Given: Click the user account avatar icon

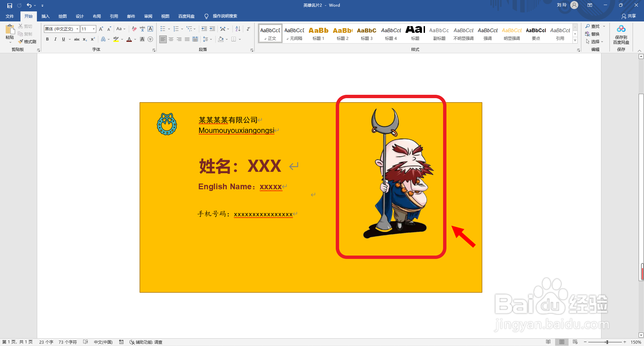Looking at the screenshot, I should click(x=574, y=5).
